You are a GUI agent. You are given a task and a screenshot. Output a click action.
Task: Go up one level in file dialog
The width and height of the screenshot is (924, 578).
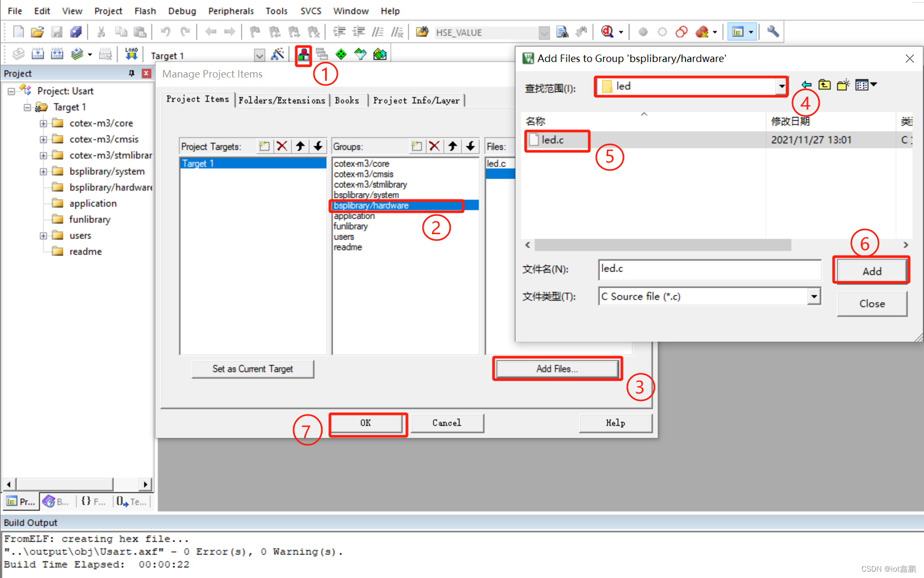825,85
